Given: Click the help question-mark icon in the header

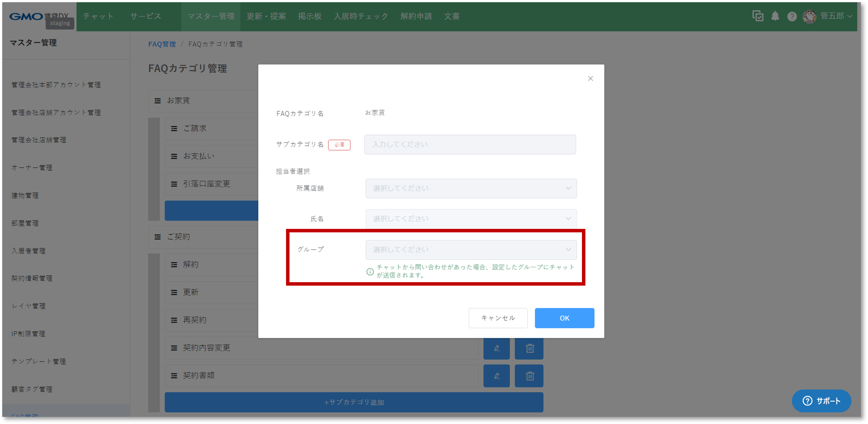Looking at the screenshot, I should click(792, 16).
